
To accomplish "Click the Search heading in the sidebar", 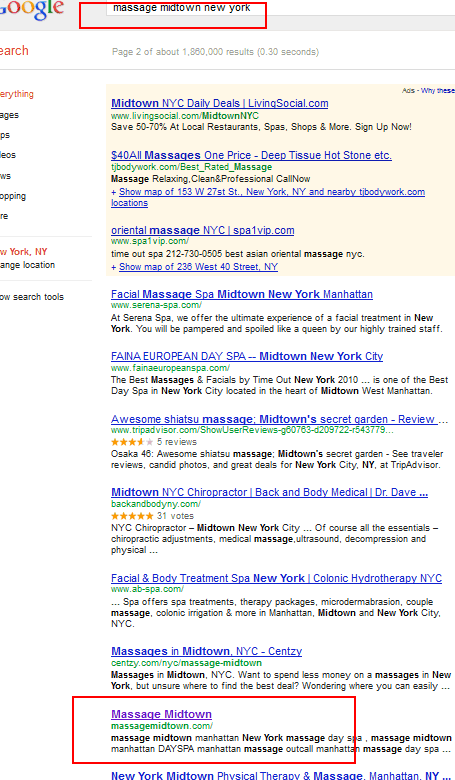I will [14, 51].
